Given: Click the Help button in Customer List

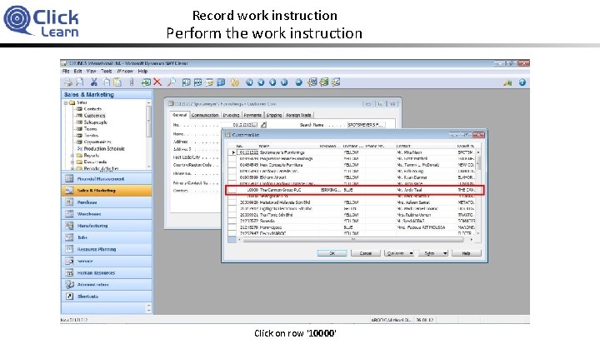Looking at the screenshot, I should [x=466, y=253].
